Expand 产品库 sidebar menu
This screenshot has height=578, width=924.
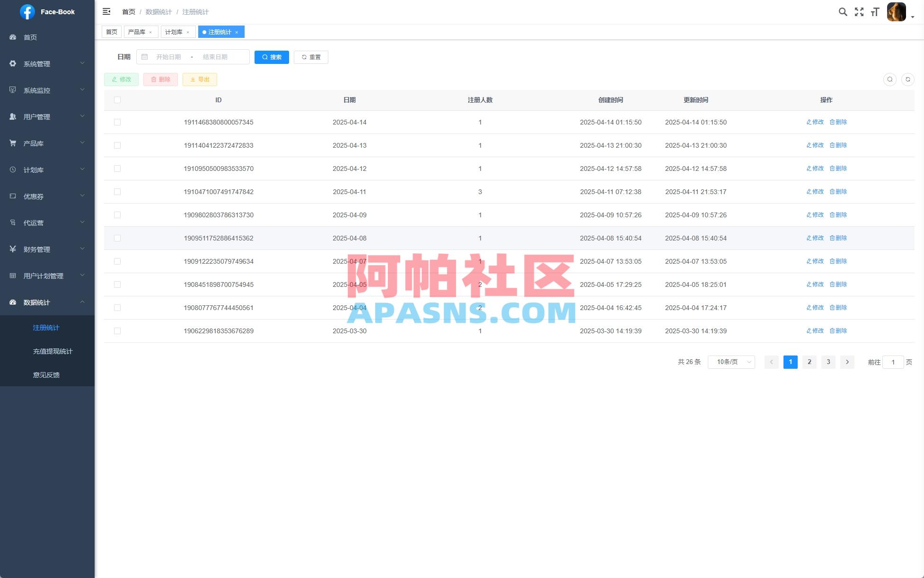(47, 143)
